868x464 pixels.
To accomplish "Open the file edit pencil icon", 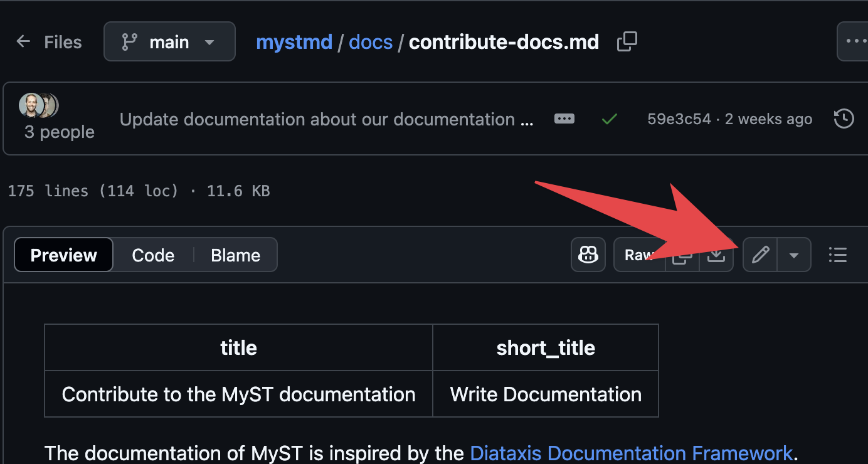I will (760, 255).
